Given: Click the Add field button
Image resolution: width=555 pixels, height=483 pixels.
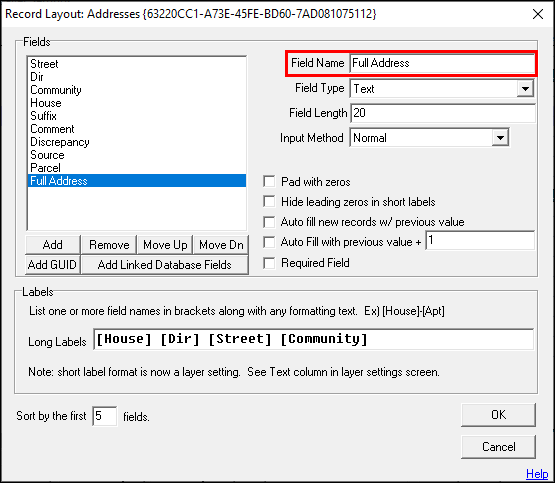Looking at the screenshot, I should pyautogui.click(x=53, y=245).
